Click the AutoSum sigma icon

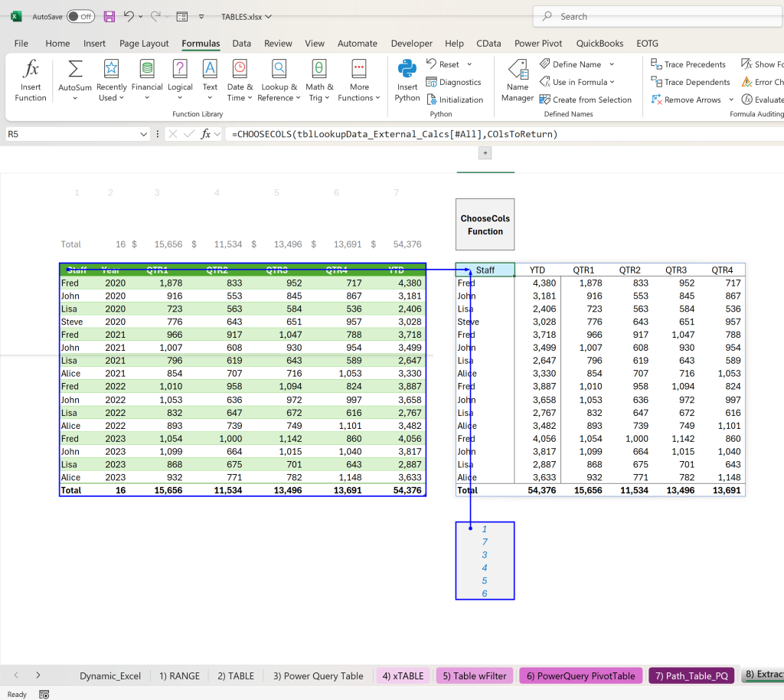[x=75, y=69]
